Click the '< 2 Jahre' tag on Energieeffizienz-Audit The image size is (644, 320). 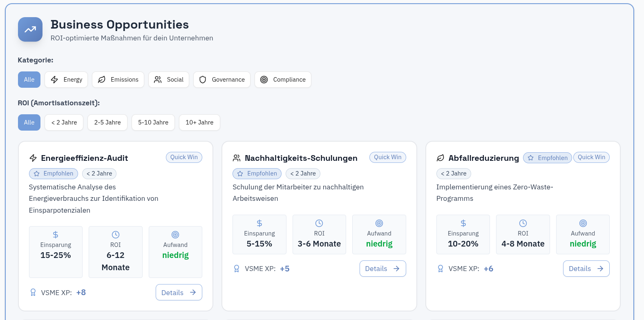tap(99, 173)
